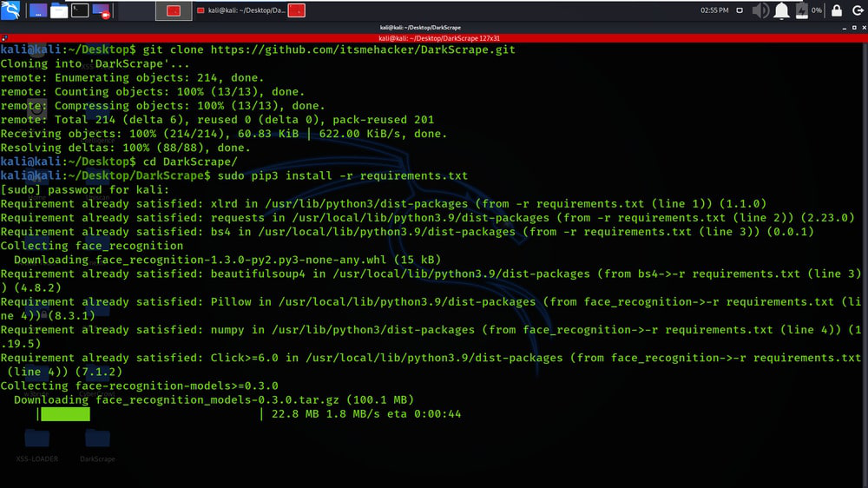Open the volume speaker control

click(x=760, y=10)
